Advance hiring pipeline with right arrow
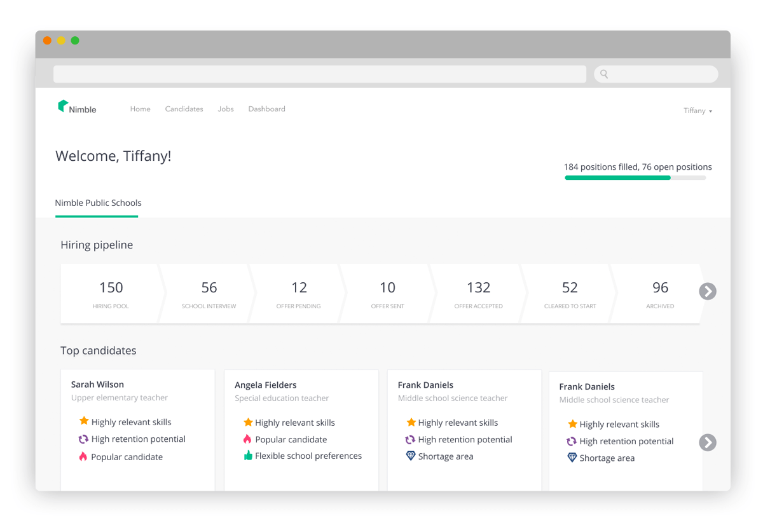Screen dimensions: 763x532 pyautogui.click(x=708, y=291)
